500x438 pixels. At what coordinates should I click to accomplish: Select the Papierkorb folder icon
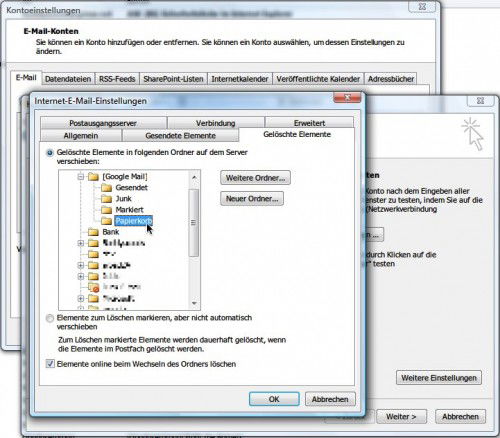[x=106, y=221]
